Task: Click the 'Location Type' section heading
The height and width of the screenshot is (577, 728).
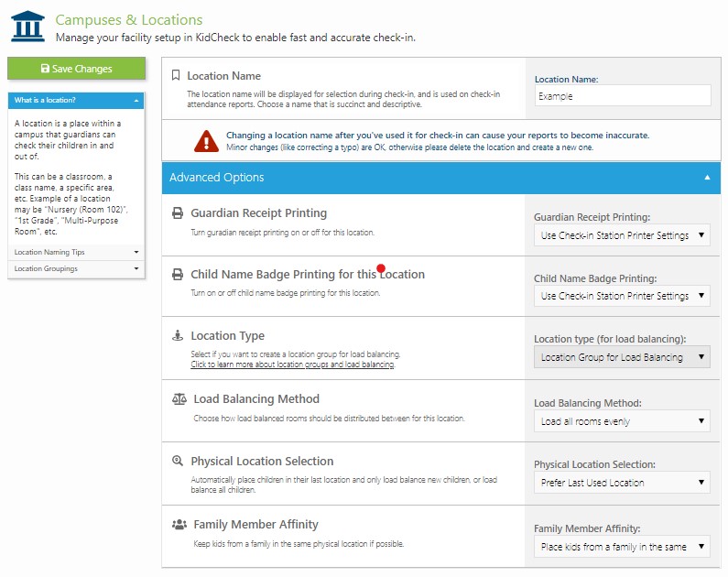Action: tap(227, 335)
